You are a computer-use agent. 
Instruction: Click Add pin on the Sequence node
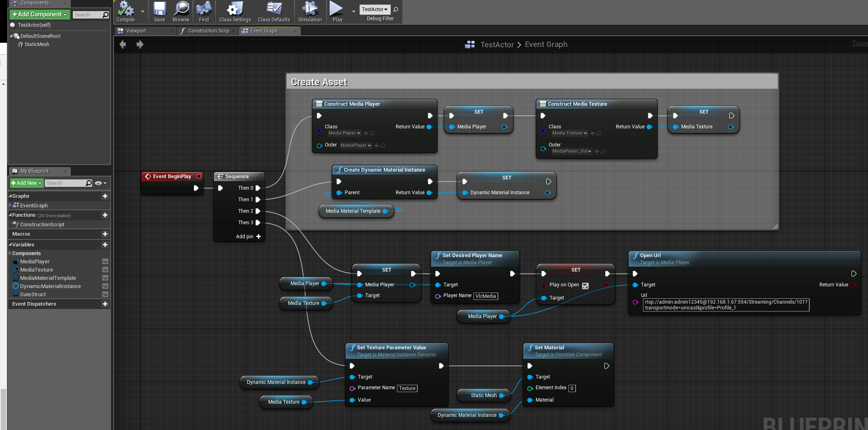point(247,236)
